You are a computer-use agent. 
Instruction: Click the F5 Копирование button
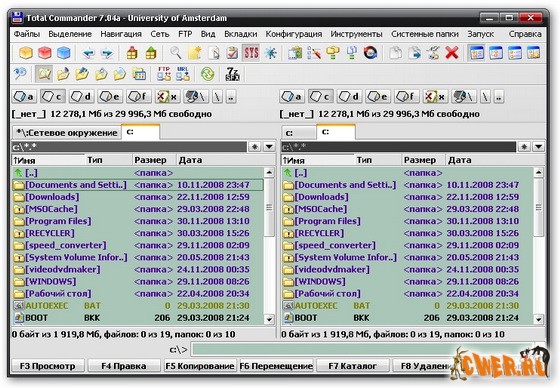[x=200, y=366]
